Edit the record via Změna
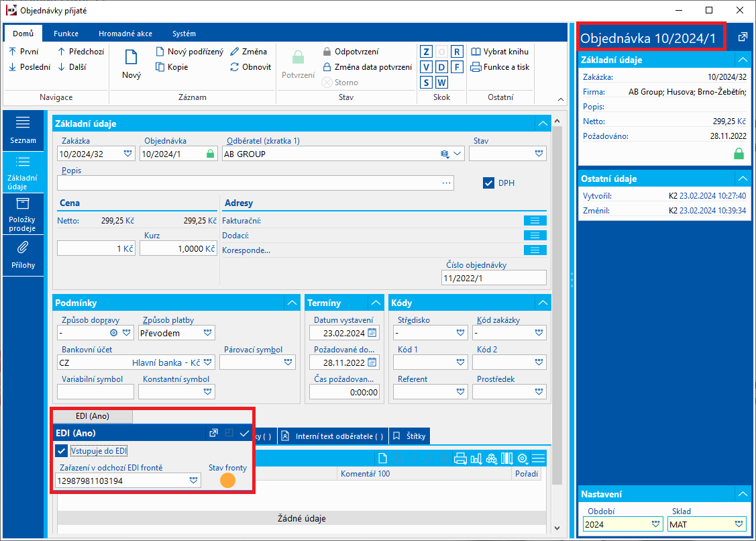 (x=248, y=52)
